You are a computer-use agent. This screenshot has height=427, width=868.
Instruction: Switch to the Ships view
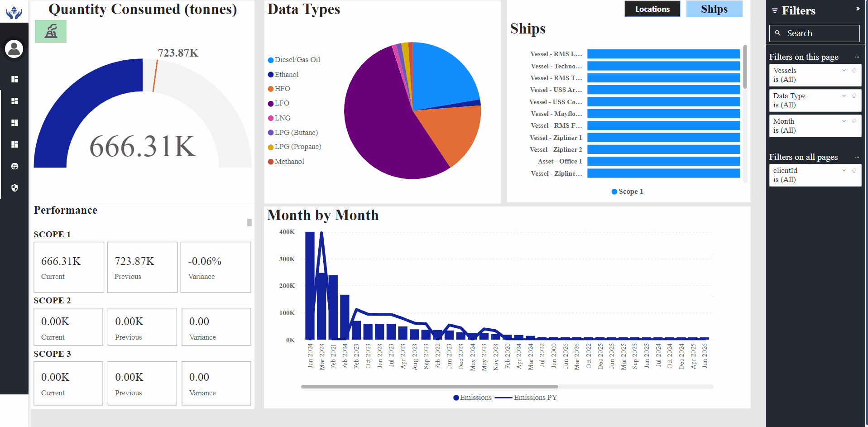click(714, 9)
